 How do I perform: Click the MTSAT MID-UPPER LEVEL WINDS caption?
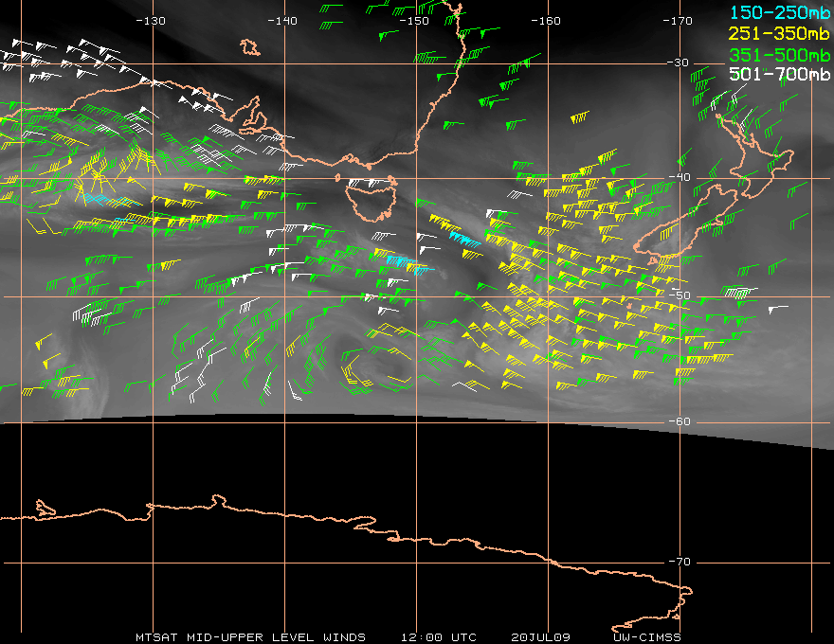(250, 637)
